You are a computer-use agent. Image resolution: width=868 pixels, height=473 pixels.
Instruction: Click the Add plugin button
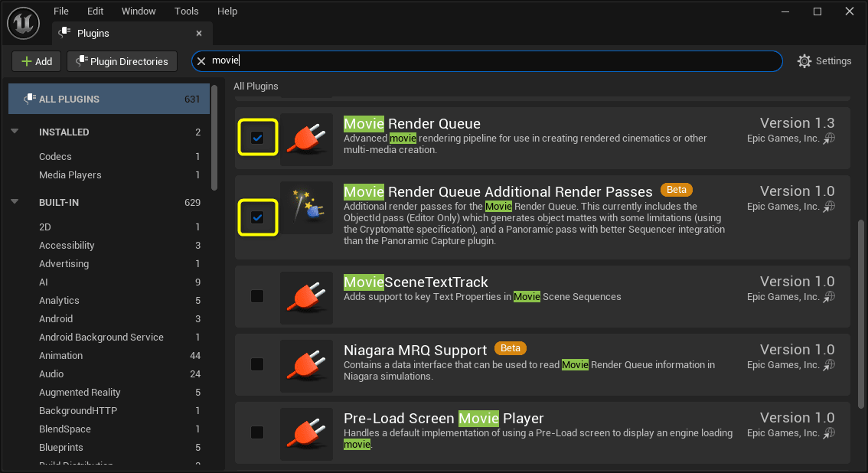click(37, 61)
